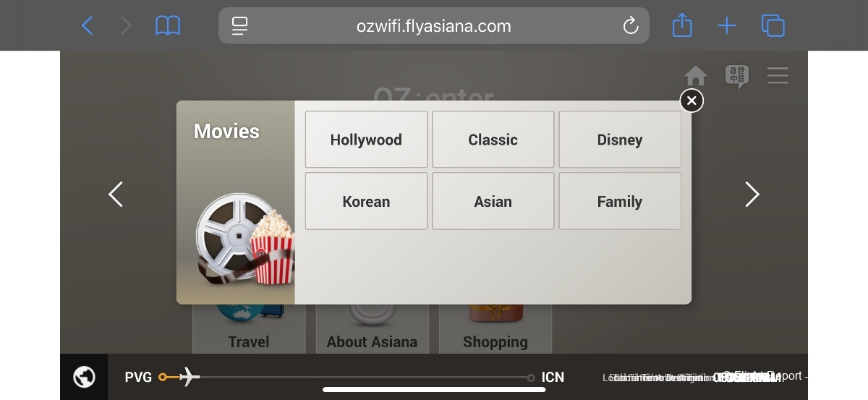Tap the Safari back arrow
Screen dimensions: 868x400
point(87,26)
